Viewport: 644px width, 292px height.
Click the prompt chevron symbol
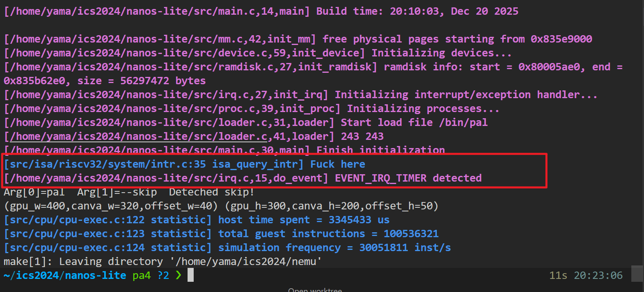click(178, 275)
